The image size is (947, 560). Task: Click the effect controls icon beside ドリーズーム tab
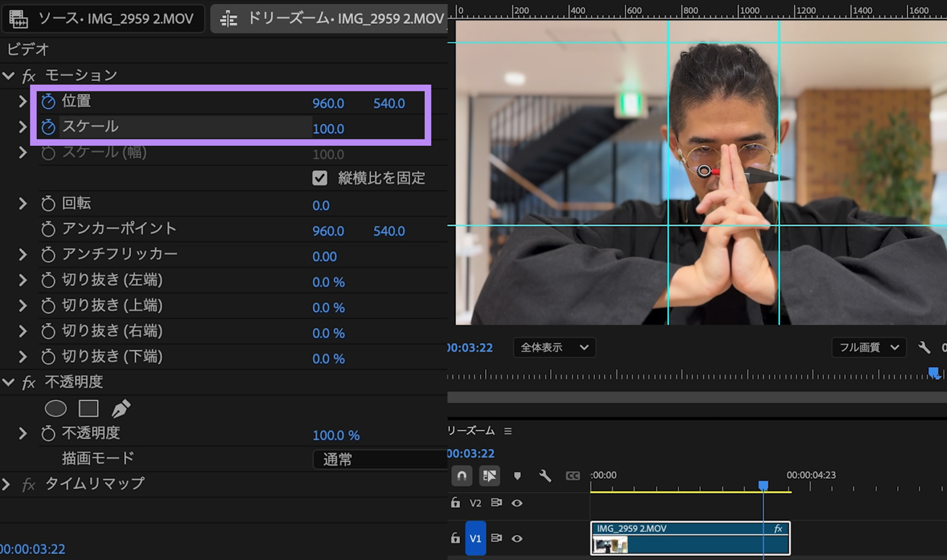[229, 19]
